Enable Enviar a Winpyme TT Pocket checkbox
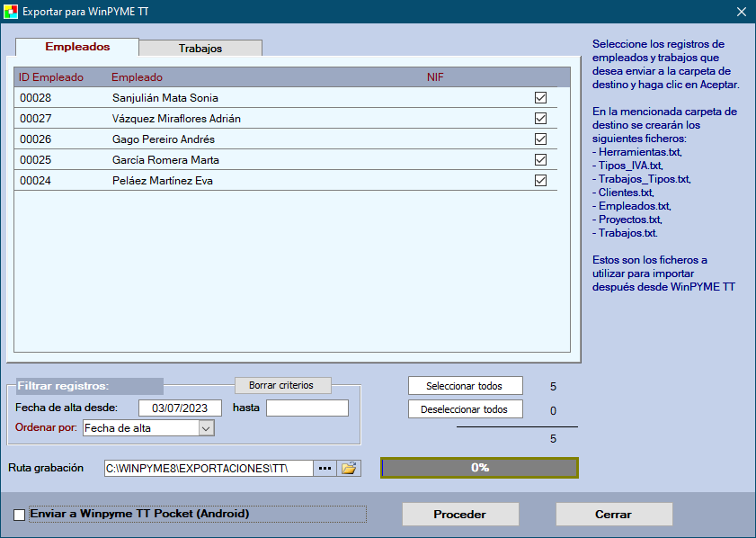This screenshot has width=756, height=538. (20, 515)
